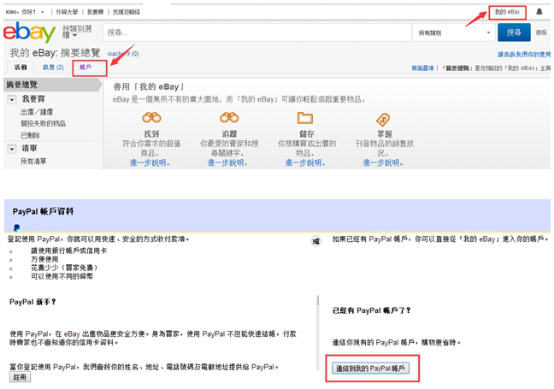Click the PayPal 帳戶資料 heading
Screen dimensions: 554x389
pos(43,211)
